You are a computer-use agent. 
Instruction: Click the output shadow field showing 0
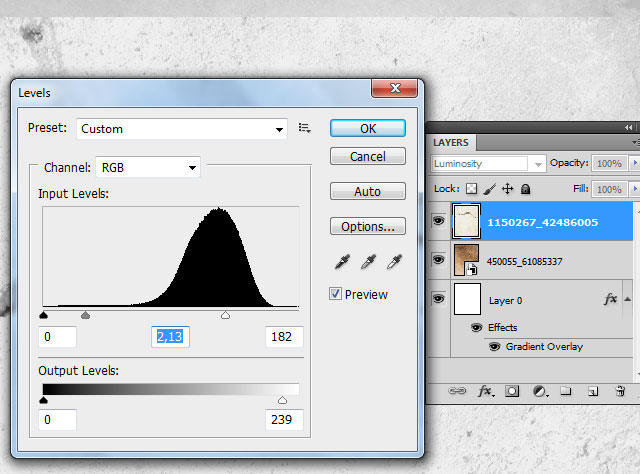[x=58, y=420]
